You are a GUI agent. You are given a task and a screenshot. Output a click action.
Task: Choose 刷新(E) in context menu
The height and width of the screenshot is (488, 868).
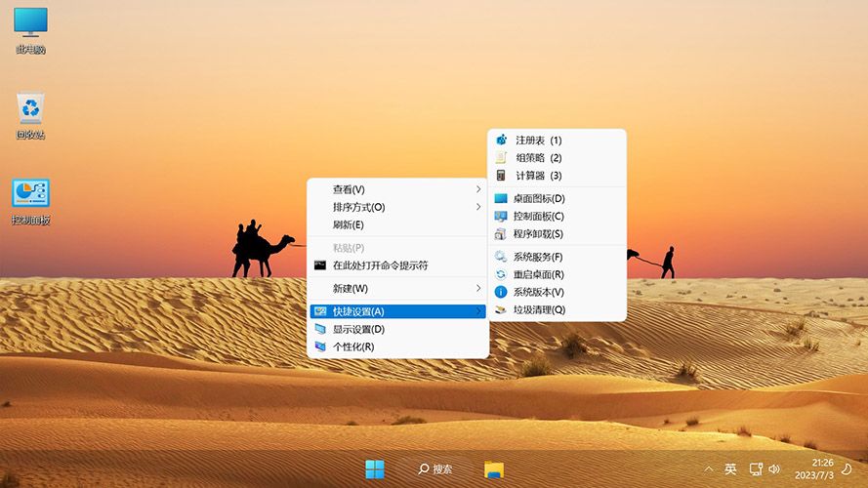point(397,224)
